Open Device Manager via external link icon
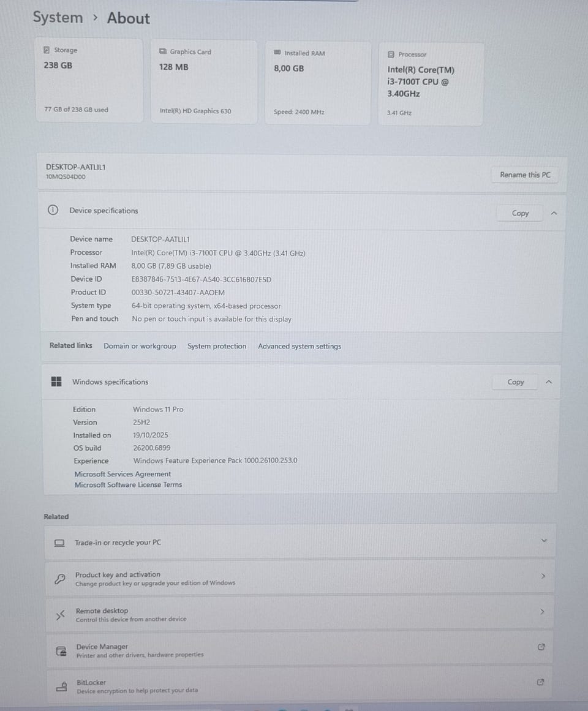Screen dimensions: 588x711 click(x=541, y=647)
